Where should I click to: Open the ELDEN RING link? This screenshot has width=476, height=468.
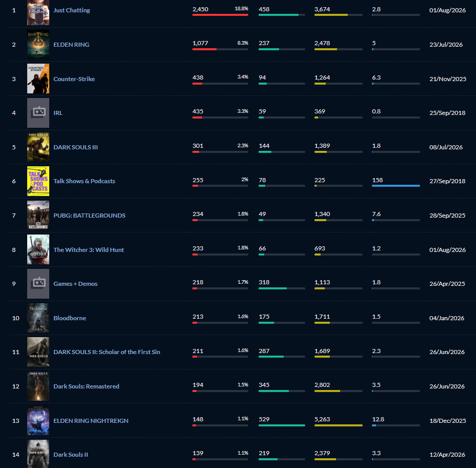click(71, 44)
